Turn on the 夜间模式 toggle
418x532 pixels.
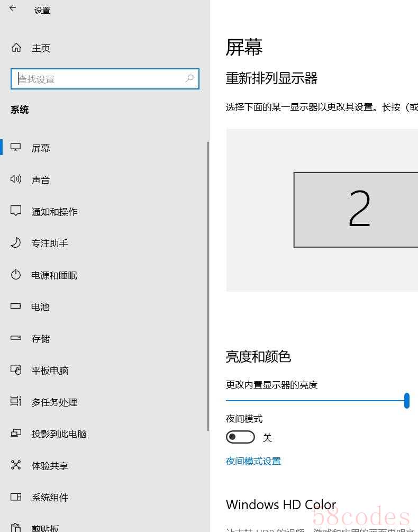(x=240, y=437)
